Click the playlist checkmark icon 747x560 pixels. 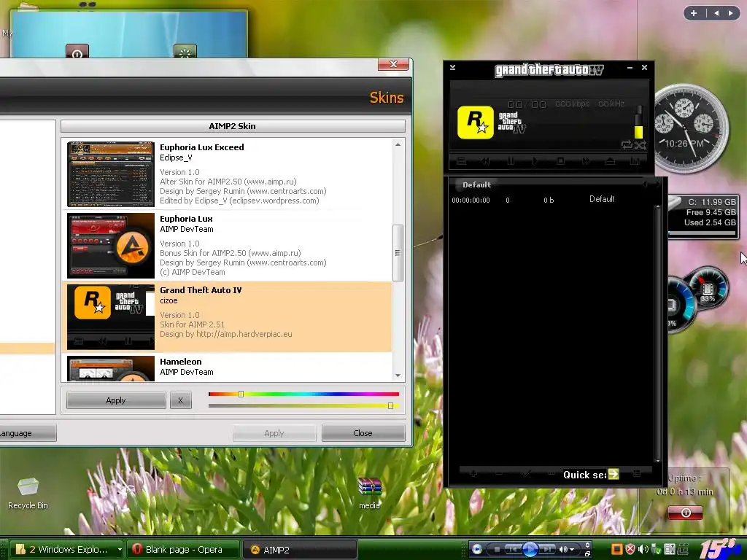(525, 474)
